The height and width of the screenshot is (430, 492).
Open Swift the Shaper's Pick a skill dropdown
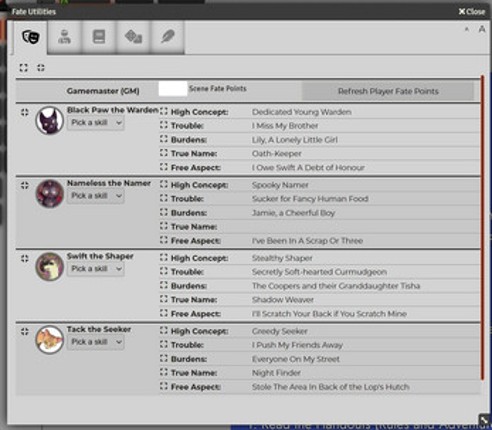click(x=96, y=269)
